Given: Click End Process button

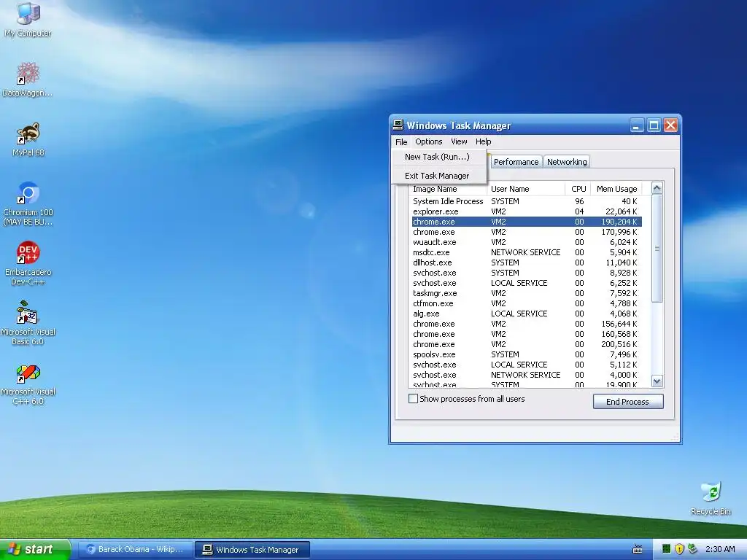Looking at the screenshot, I should pos(628,402).
